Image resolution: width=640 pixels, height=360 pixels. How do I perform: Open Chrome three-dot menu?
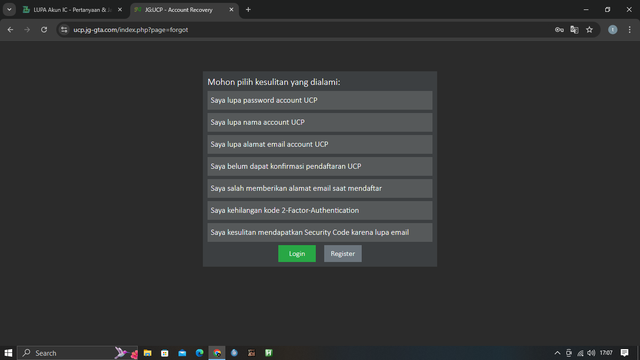(629, 30)
